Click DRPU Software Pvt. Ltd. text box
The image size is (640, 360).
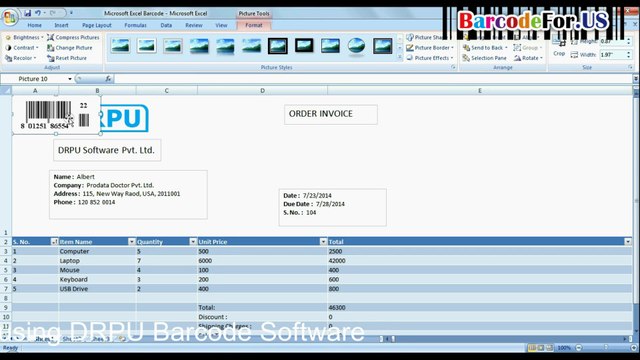point(107,150)
